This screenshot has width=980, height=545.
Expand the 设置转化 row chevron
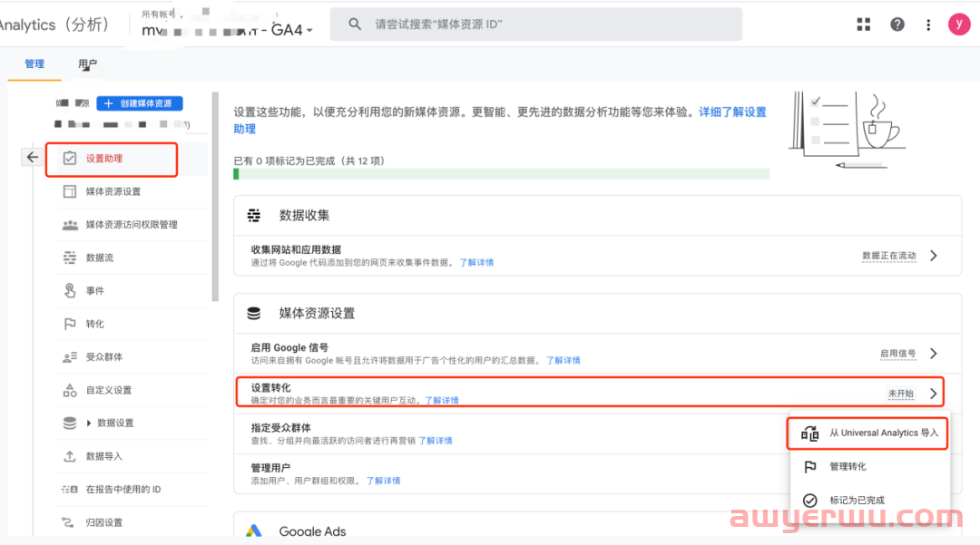coord(934,394)
